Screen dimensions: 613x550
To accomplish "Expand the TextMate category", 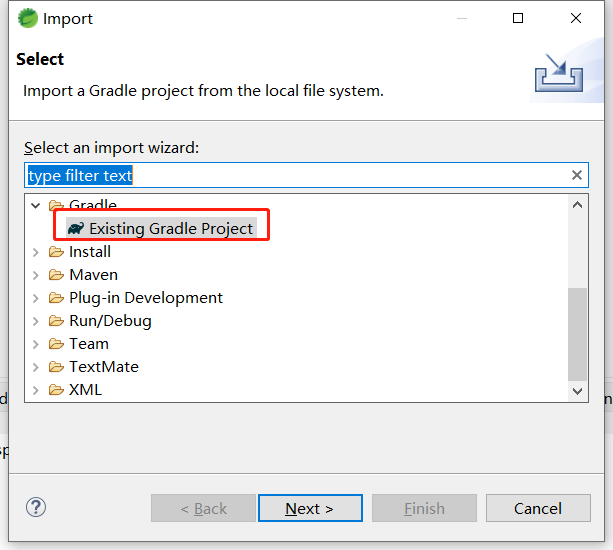I will pyautogui.click(x=36, y=367).
